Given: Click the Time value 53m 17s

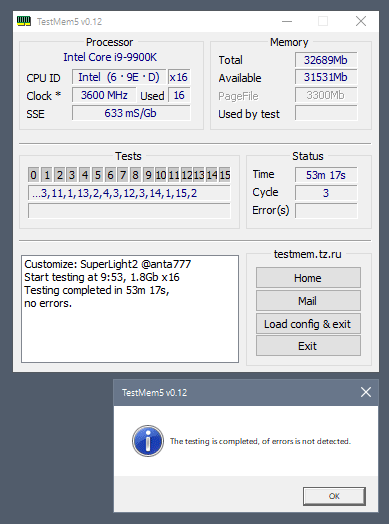Looking at the screenshot, I should tap(326, 175).
